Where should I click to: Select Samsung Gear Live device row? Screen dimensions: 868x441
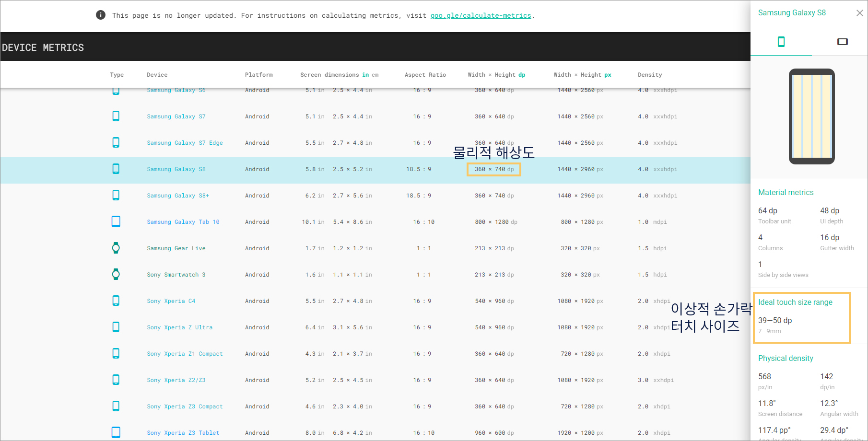[176, 248]
